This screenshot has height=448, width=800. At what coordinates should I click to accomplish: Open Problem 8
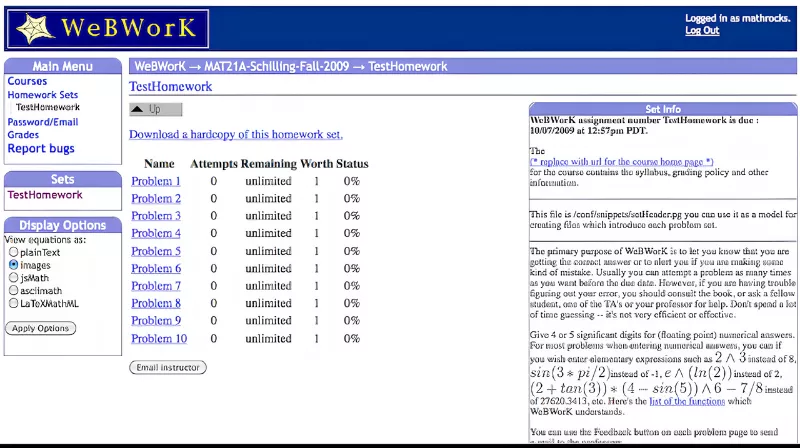click(156, 303)
